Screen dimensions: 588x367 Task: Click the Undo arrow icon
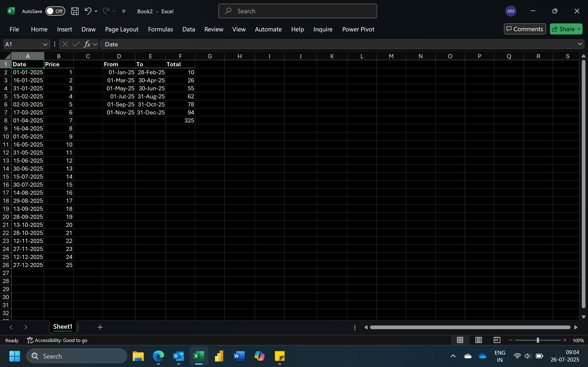tap(88, 11)
